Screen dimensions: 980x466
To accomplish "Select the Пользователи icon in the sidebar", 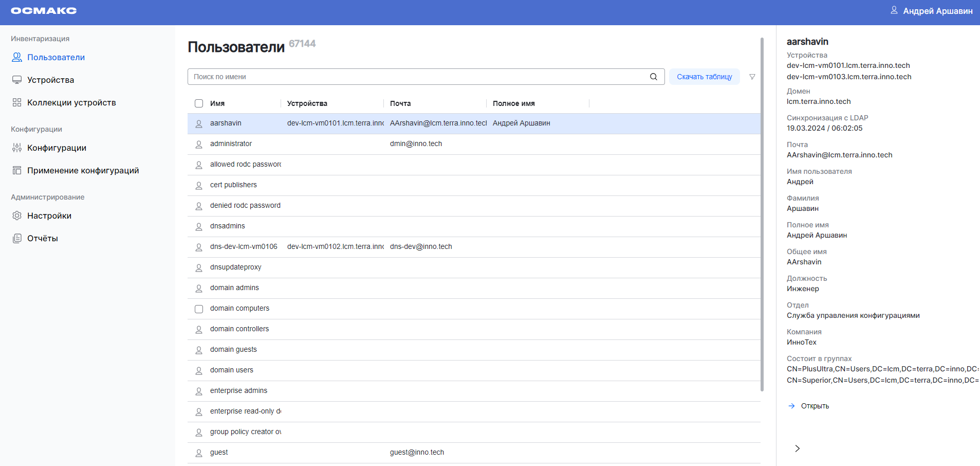I will [17, 57].
